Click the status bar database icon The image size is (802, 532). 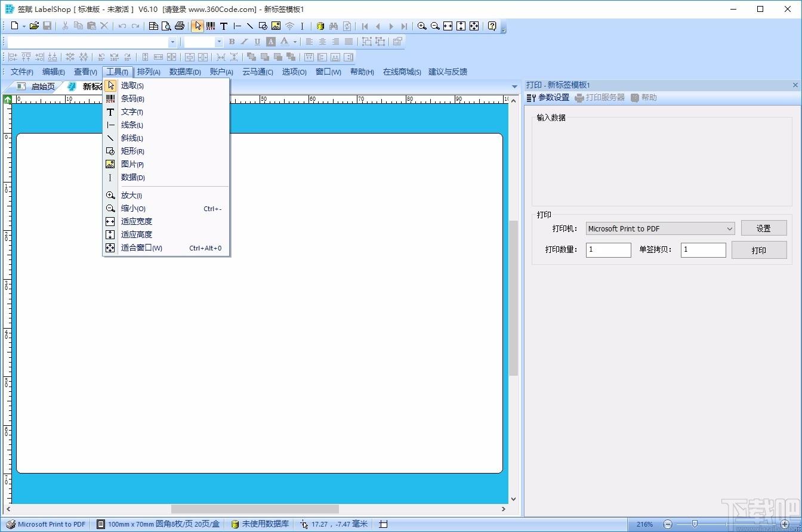235,524
